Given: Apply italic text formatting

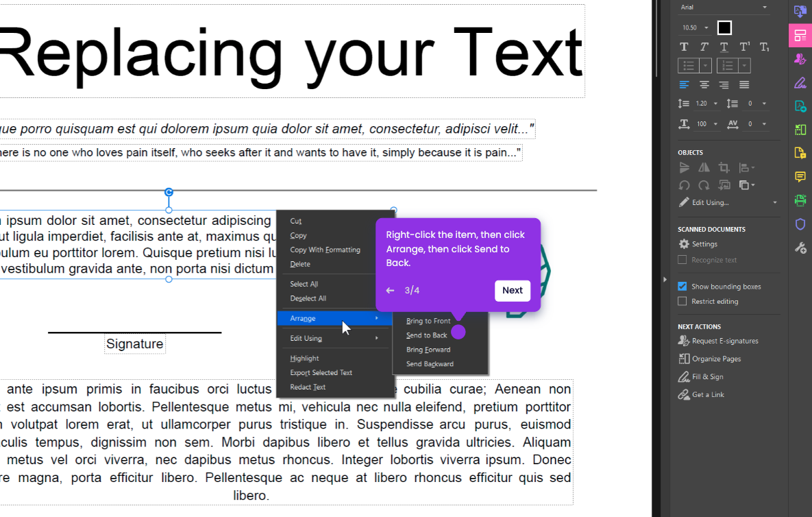Looking at the screenshot, I should (x=704, y=47).
